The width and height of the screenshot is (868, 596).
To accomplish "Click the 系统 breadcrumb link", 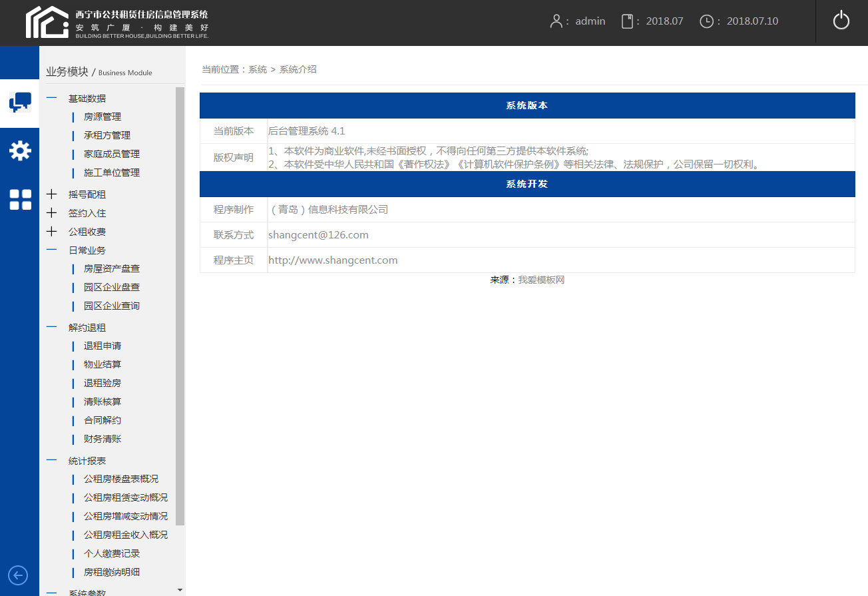I will point(258,69).
